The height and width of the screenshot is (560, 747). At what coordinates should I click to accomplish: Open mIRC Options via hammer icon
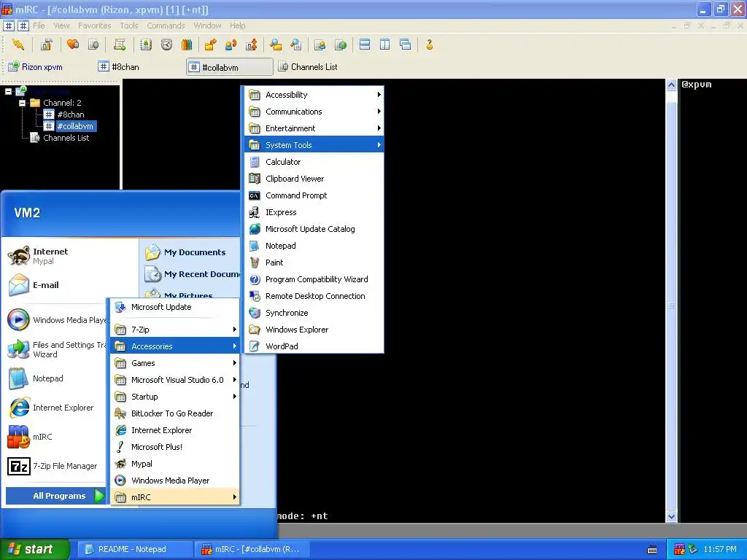(x=46, y=44)
